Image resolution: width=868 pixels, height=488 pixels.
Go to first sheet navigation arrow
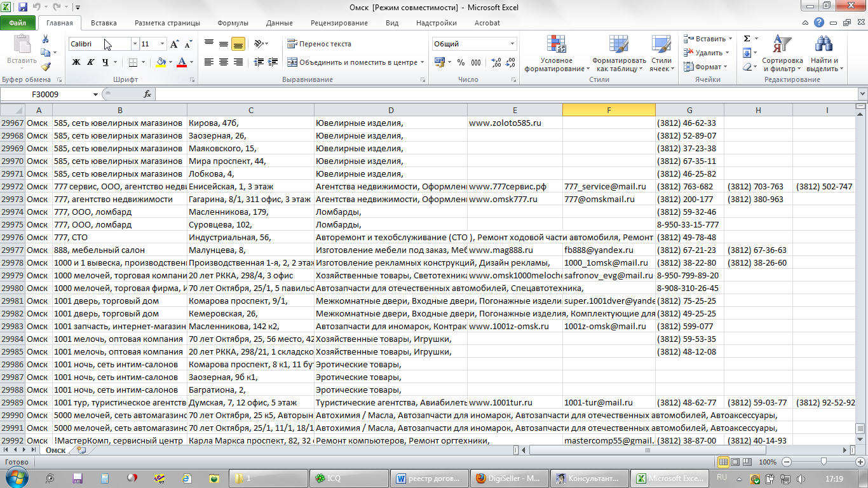[6, 450]
